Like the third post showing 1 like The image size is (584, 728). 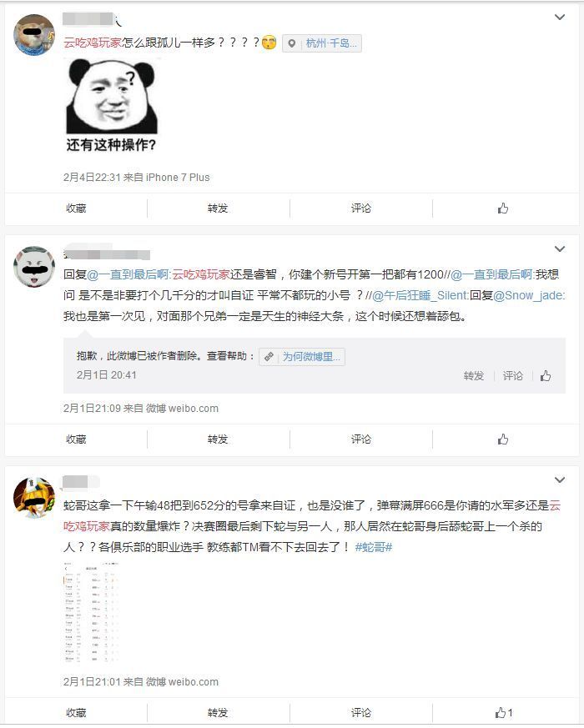coord(504,713)
